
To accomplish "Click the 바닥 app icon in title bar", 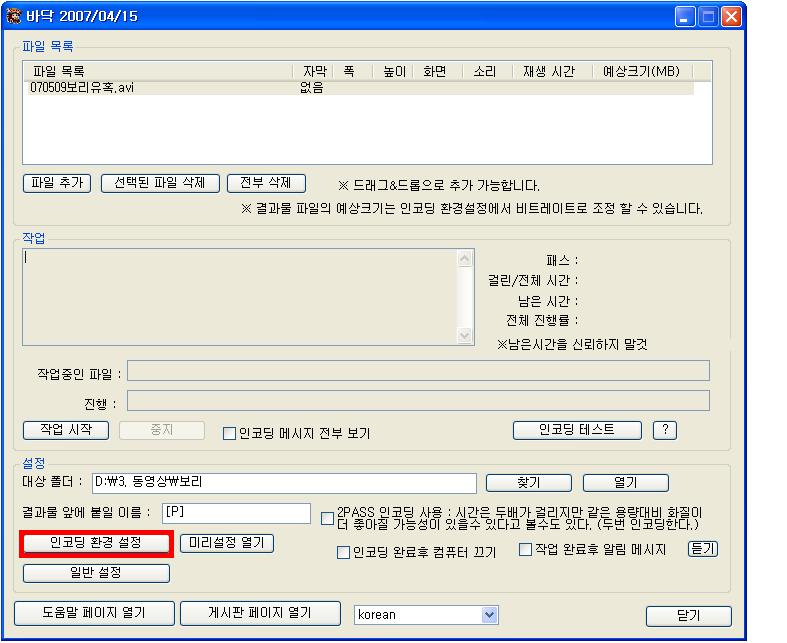I will pos(13,16).
